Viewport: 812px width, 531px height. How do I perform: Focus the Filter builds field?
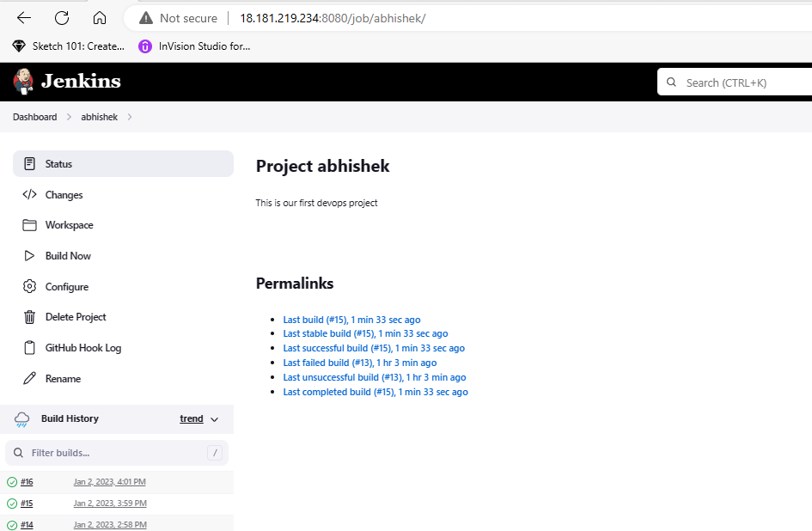coord(117,453)
